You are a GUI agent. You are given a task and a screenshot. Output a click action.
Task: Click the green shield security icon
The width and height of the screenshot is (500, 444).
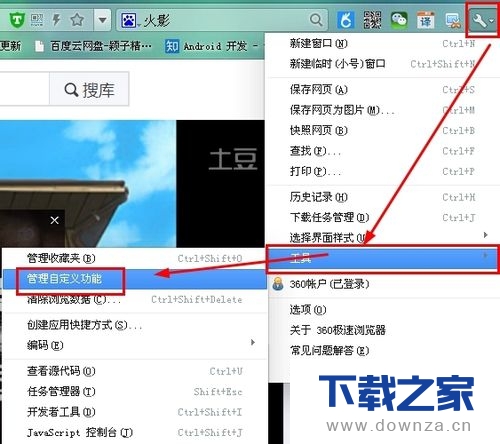pos(16,20)
